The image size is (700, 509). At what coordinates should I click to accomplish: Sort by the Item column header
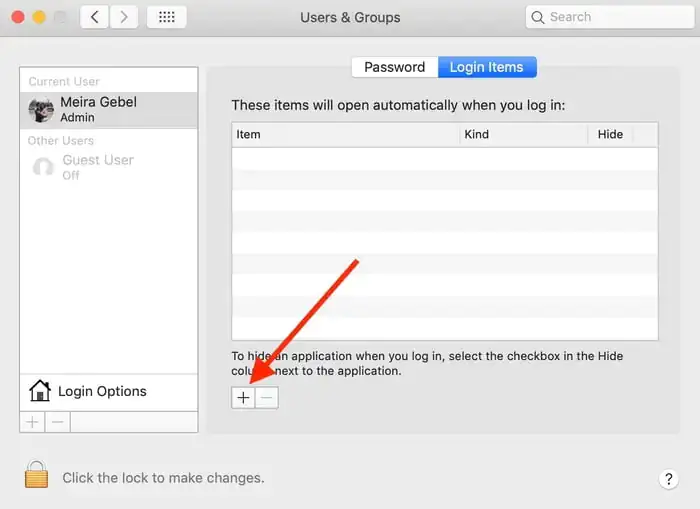tap(345, 134)
